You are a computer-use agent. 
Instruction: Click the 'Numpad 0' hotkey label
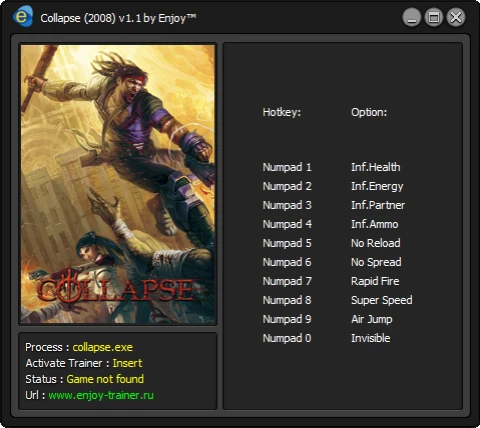tap(287, 338)
